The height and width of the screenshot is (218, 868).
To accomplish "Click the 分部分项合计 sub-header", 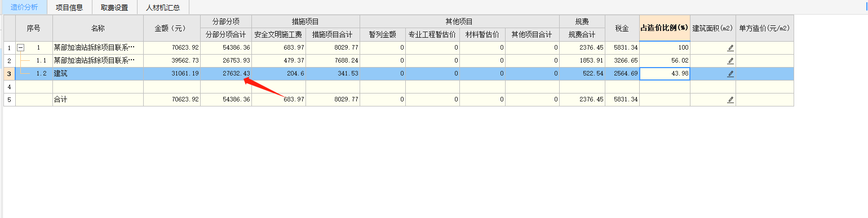I will (226, 35).
